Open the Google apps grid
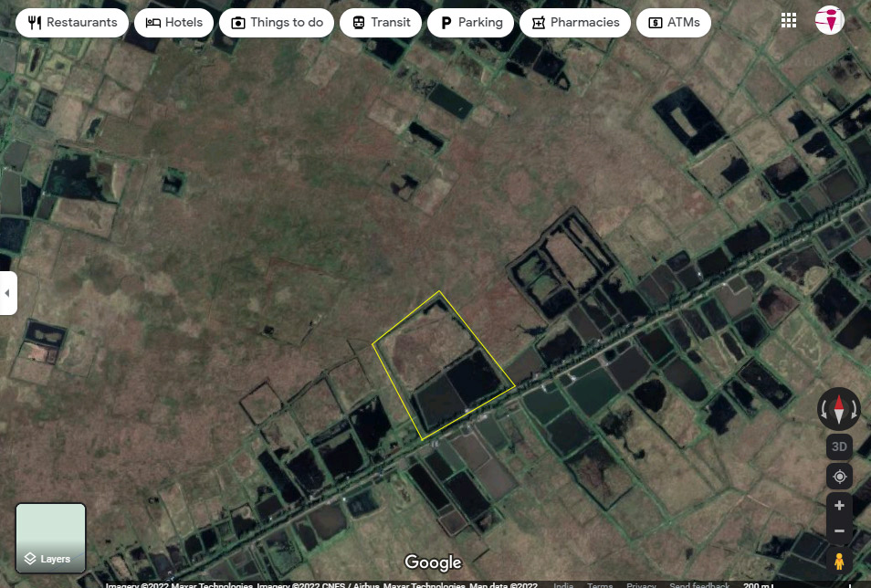871x588 pixels. (789, 22)
